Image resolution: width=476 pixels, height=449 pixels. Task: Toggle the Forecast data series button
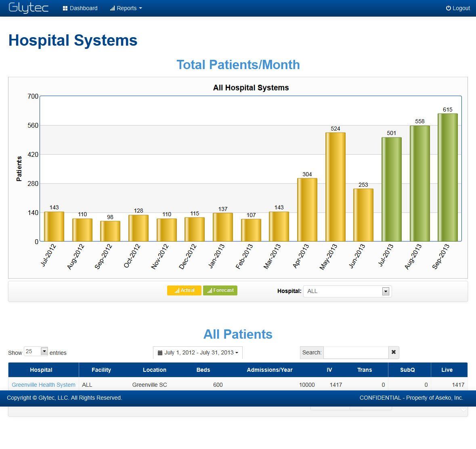[x=220, y=291]
